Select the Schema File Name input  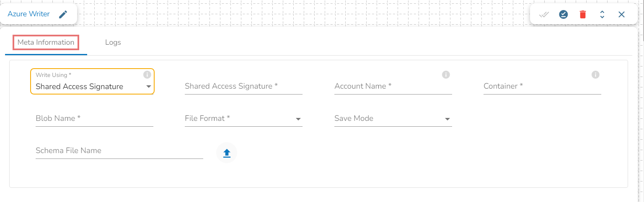[119, 151]
